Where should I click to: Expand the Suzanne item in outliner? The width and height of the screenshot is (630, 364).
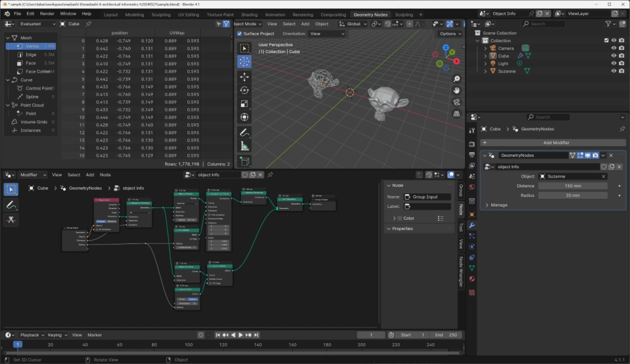click(x=485, y=71)
